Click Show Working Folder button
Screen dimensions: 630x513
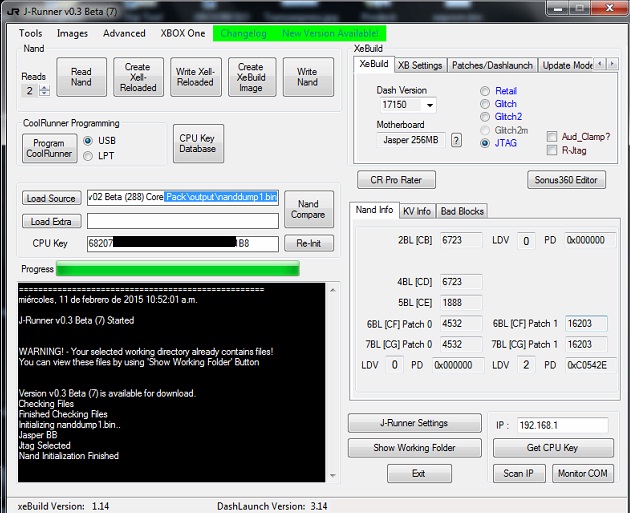pyautogui.click(x=414, y=448)
